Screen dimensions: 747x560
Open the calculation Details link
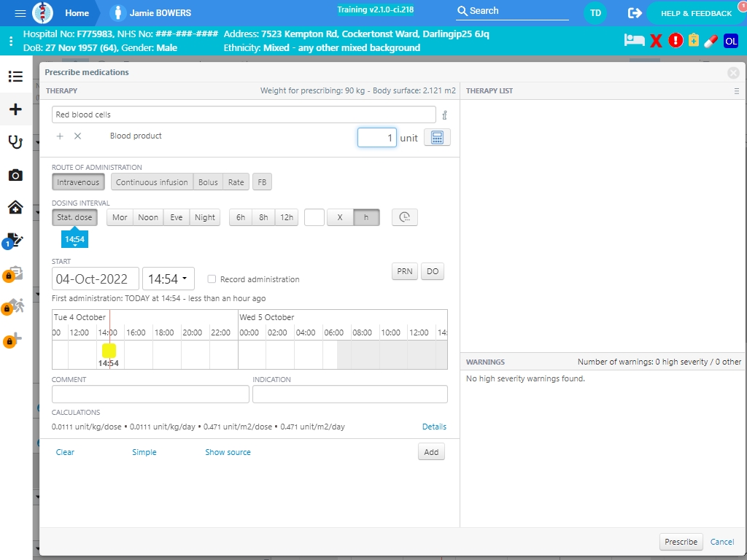click(x=434, y=427)
